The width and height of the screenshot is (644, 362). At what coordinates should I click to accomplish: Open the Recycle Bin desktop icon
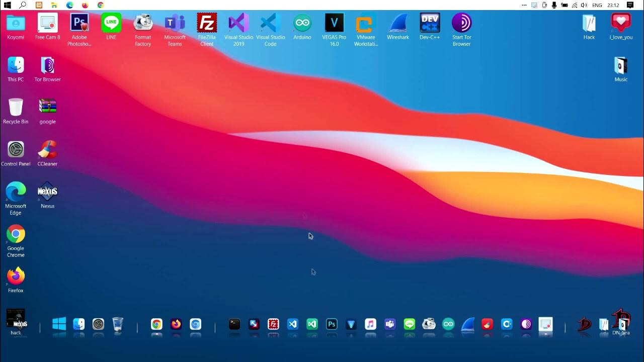[16, 111]
